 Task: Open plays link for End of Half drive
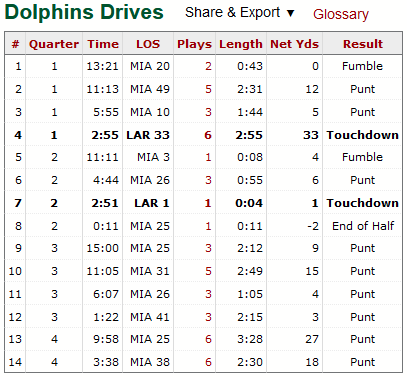[x=208, y=226]
